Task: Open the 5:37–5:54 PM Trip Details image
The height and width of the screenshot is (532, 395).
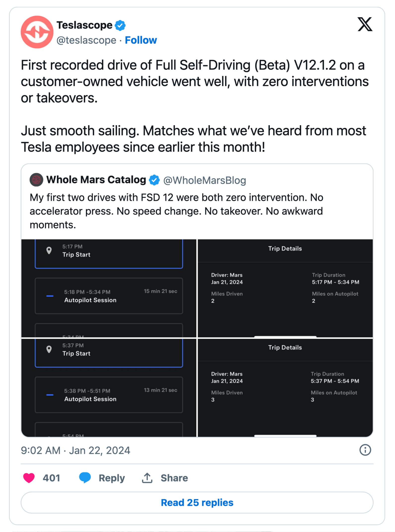Action: click(285, 388)
